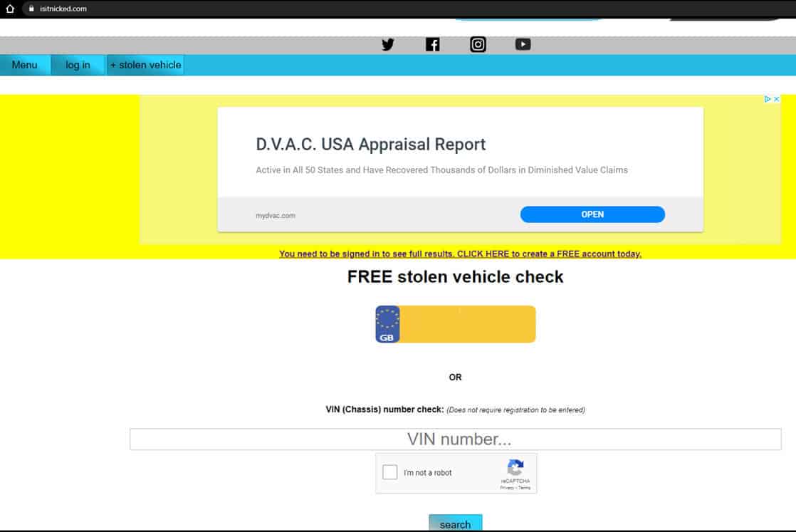Select the ad text about Diminished Value Claims

pos(441,170)
